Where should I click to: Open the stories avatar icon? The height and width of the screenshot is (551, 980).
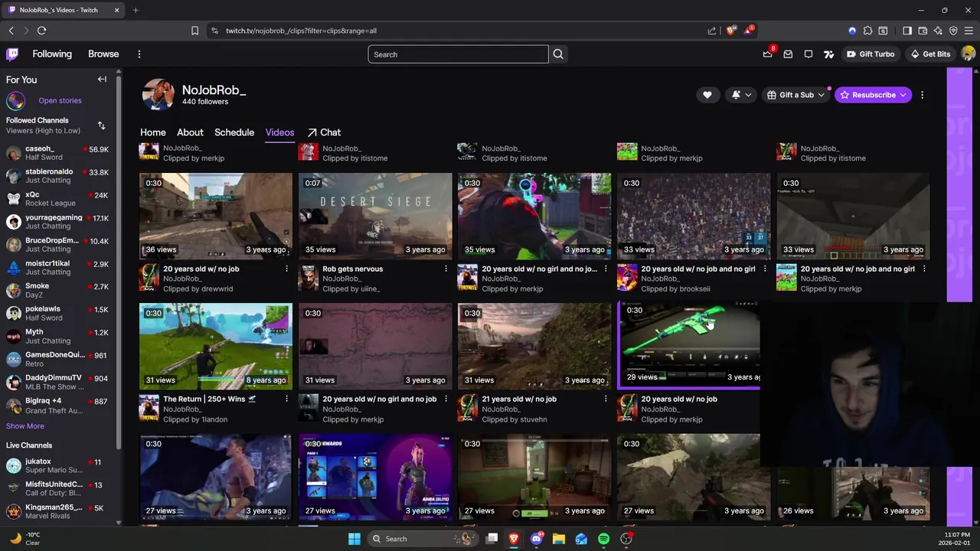pyautogui.click(x=15, y=101)
